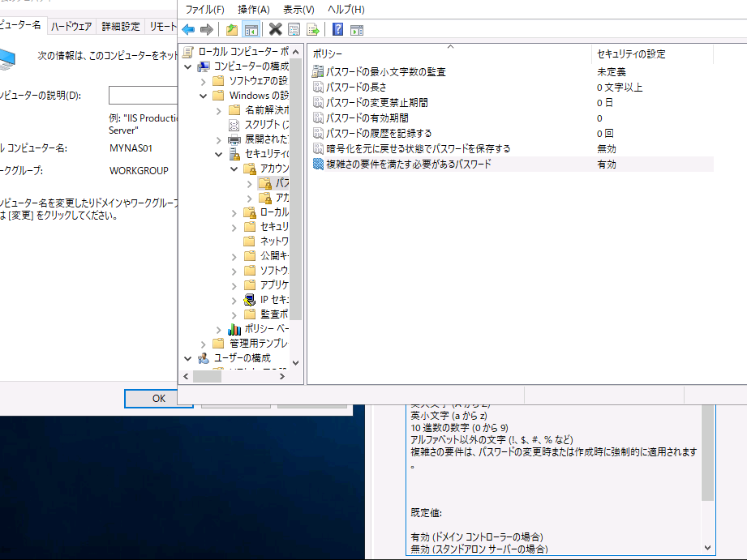This screenshot has width=747, height=560.
Task: Toggle the Show/Hide Console Tree icon
Action: pyautogui.click(x=251, y=30)
